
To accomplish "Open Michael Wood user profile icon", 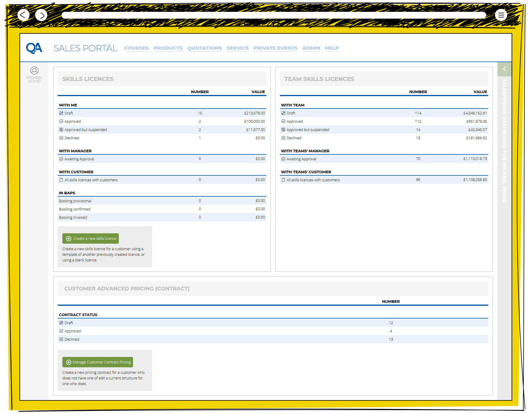I will (x=34, y=70).
